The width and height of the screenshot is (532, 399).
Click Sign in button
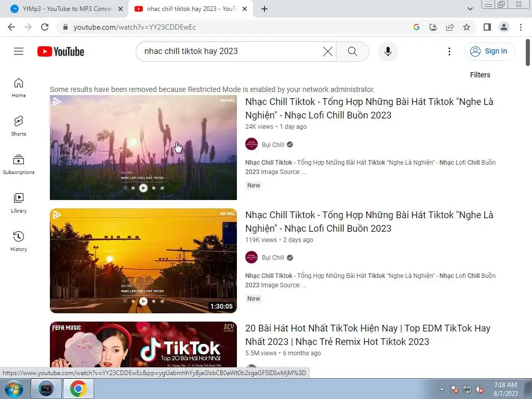tap(489, 51)
